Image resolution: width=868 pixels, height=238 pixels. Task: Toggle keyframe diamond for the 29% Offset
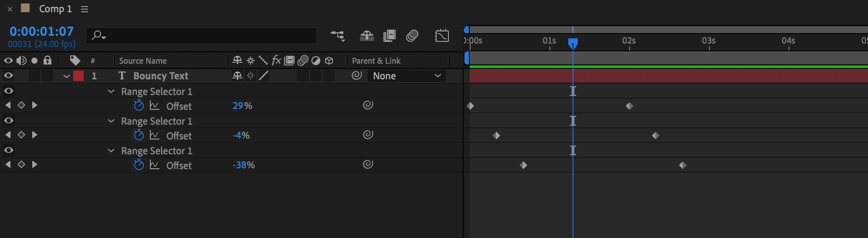(x=21, y=105)
